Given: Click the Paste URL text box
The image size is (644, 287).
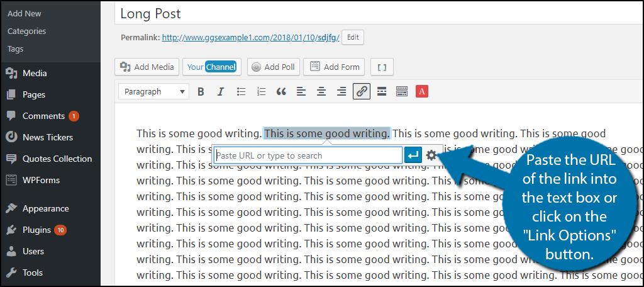Looking at the screenshot, I should (x=308, y=155).
